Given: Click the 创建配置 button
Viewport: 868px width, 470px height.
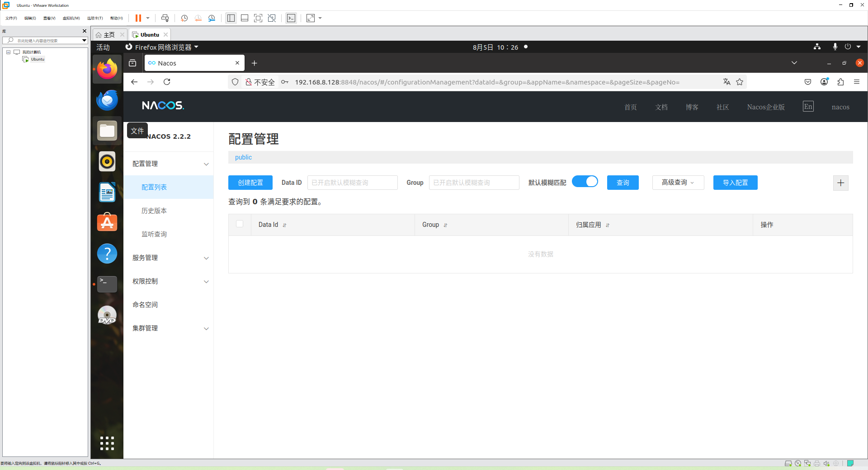Looking at the screenshot, I should [x=250, y=183].
